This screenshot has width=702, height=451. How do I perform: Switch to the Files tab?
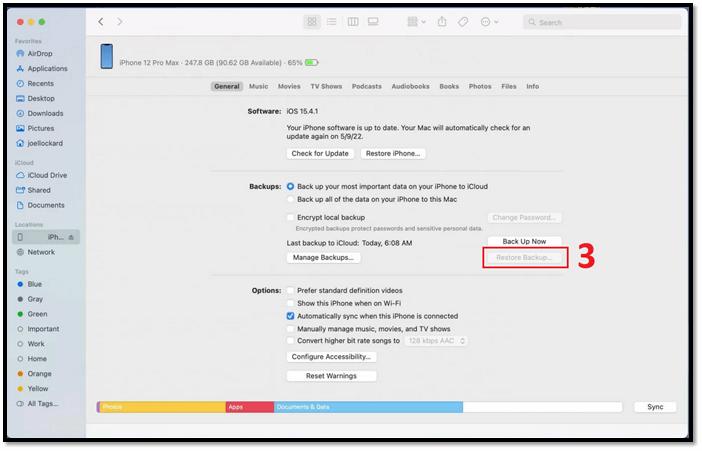pos(509,86)
